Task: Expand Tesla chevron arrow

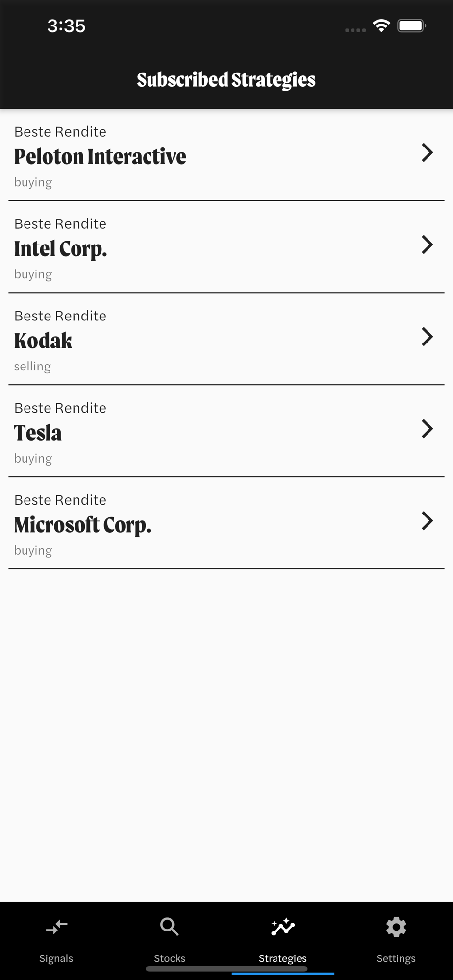Action: click(x=428, y=429)
